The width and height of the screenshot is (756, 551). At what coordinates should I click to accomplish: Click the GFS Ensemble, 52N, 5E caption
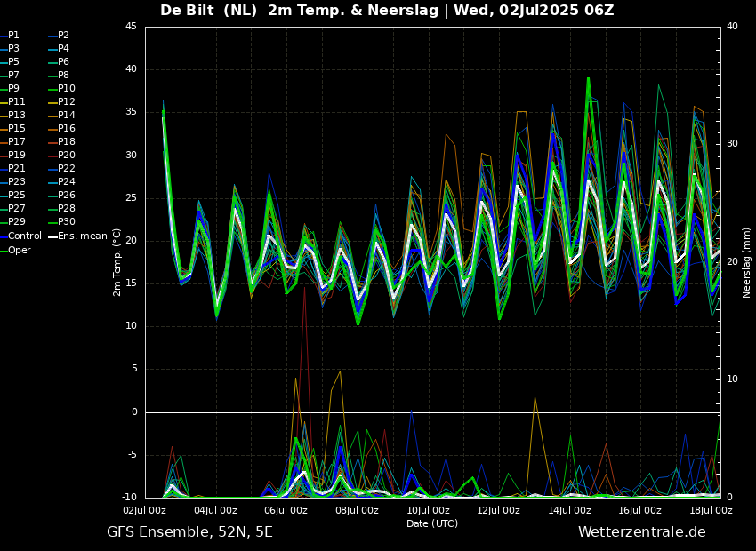tap(189, 532)
